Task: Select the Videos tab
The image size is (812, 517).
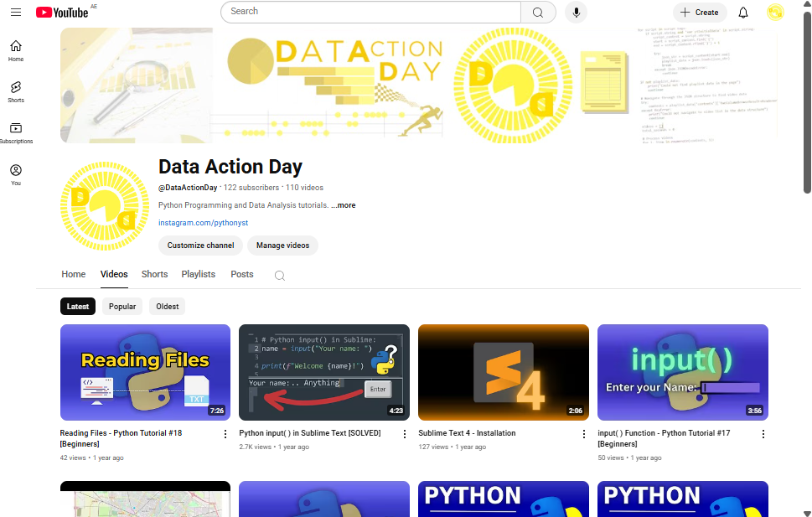Action: click(114, 274)
